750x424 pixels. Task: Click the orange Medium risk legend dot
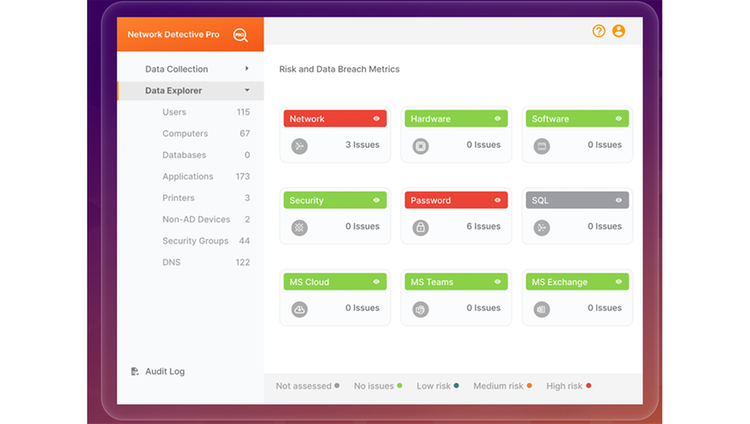coord(529,385)
